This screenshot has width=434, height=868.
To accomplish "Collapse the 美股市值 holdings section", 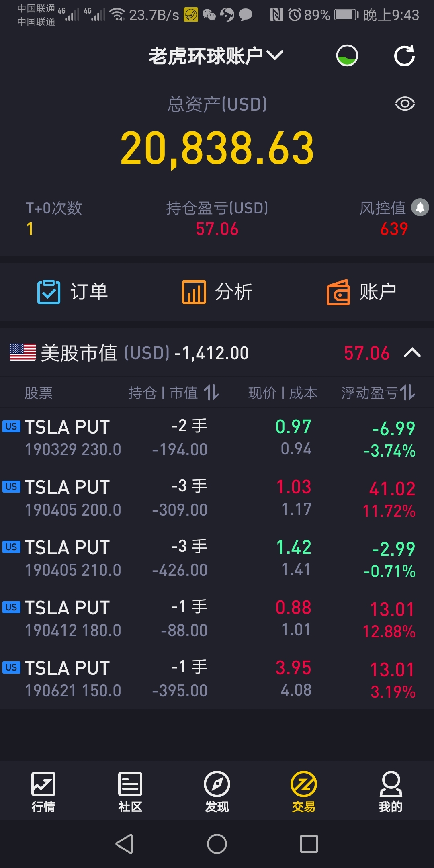I will 412,353.
